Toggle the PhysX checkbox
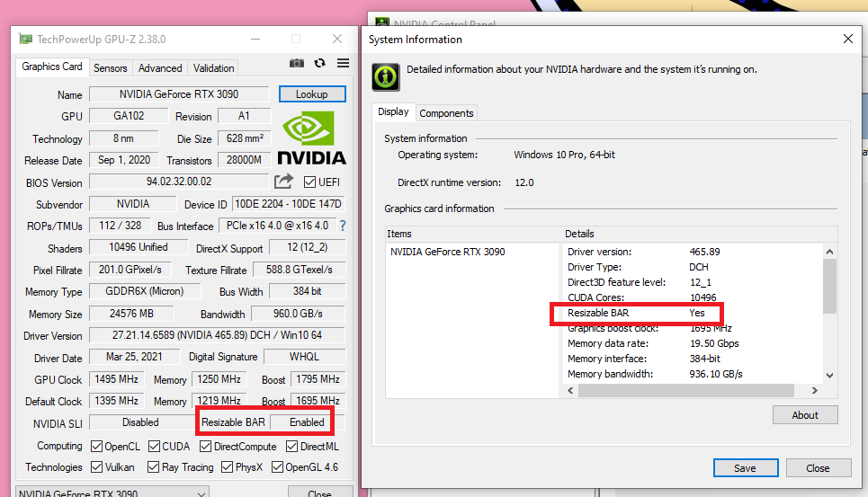This screenshot has height=497, width=868. [x=227, y=467]
